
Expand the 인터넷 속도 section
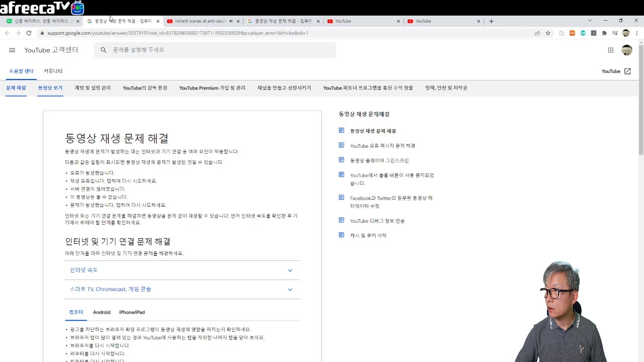182,270
